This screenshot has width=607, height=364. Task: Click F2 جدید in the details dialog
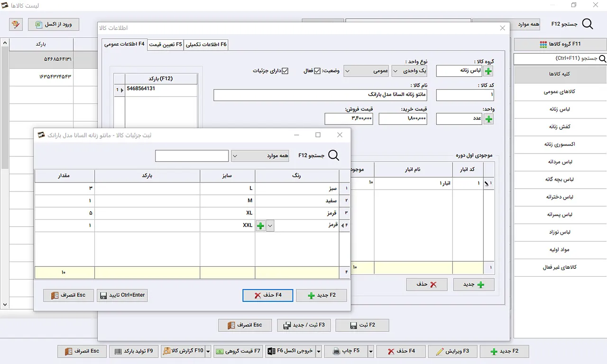click(x=322, y=295)
